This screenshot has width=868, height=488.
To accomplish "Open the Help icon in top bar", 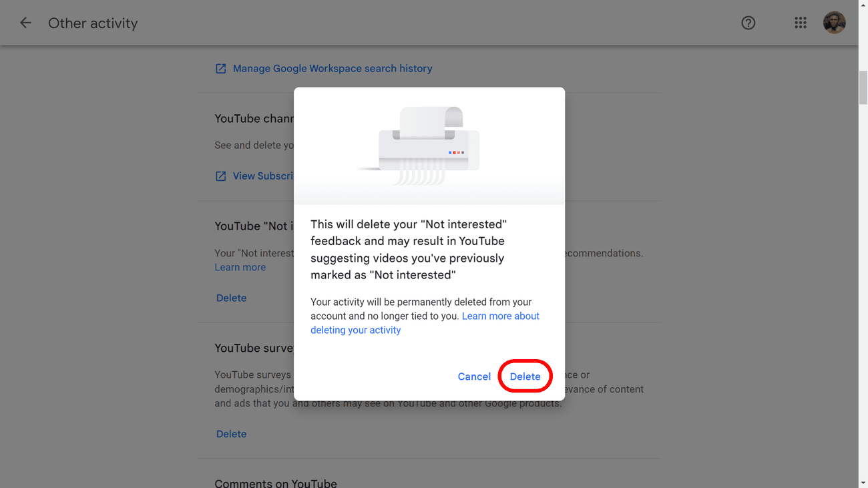I will click(748, 22).
